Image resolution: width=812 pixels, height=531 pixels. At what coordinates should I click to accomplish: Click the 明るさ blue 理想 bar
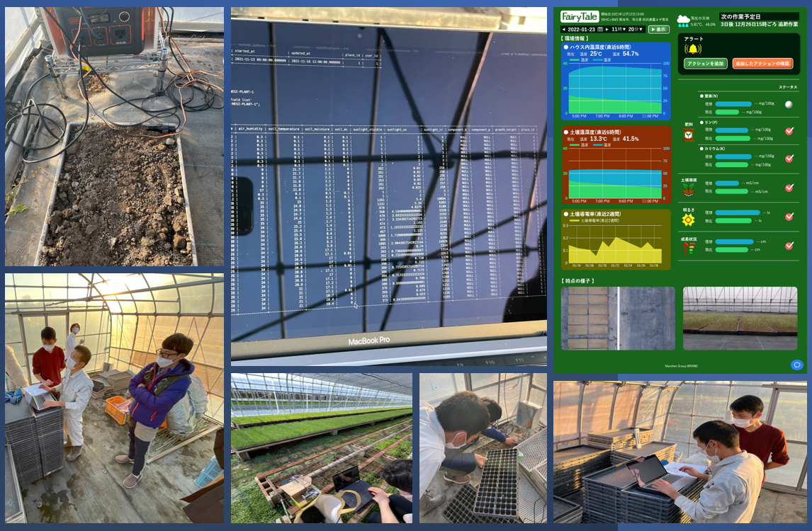point(738,212)
